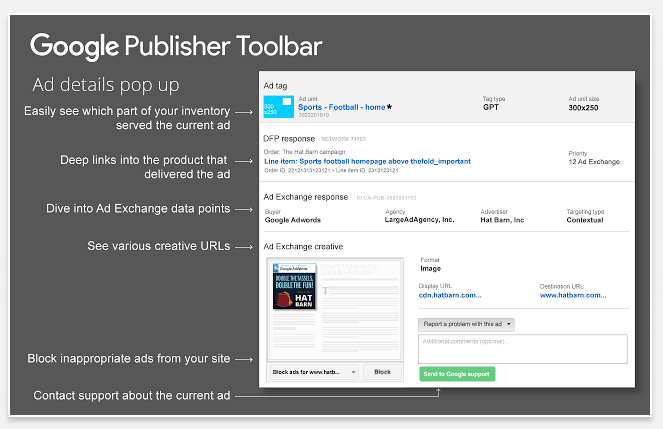Click the ad unit ID number under Sports - Football
663x429 pixels.
coord(313,115)
